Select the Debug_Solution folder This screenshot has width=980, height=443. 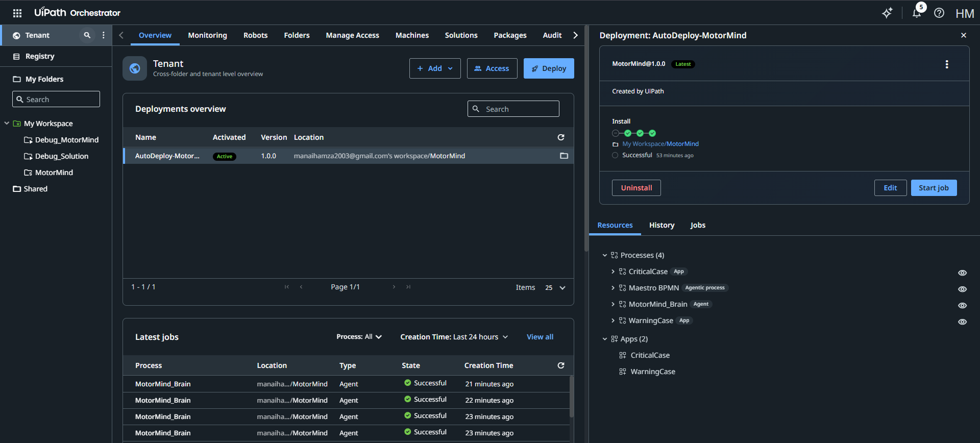pyautogui.click(x=61, y=156)
